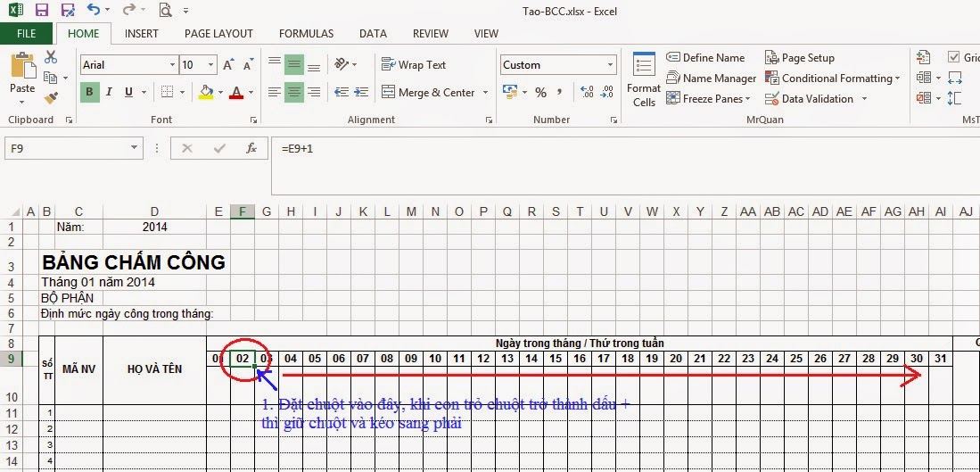Switch to the DATA tab

click(x=373, y=34)
